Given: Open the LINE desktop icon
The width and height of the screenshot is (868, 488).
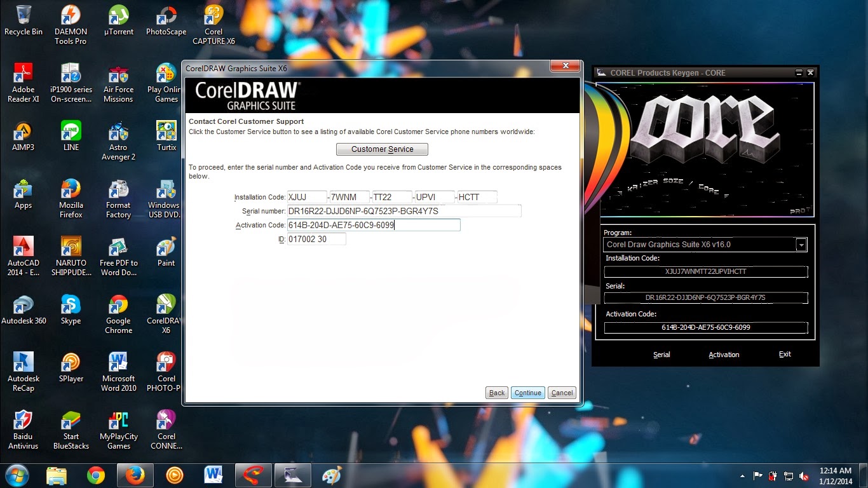Looking at the screenshot, I should tap(71, 136).
